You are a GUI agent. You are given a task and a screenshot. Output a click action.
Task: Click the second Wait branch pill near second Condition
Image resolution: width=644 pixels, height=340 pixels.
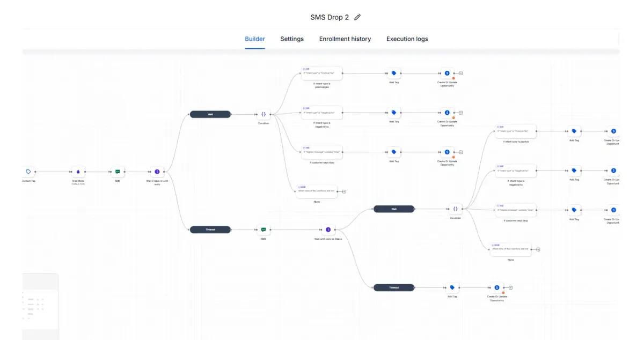[394, 209]
